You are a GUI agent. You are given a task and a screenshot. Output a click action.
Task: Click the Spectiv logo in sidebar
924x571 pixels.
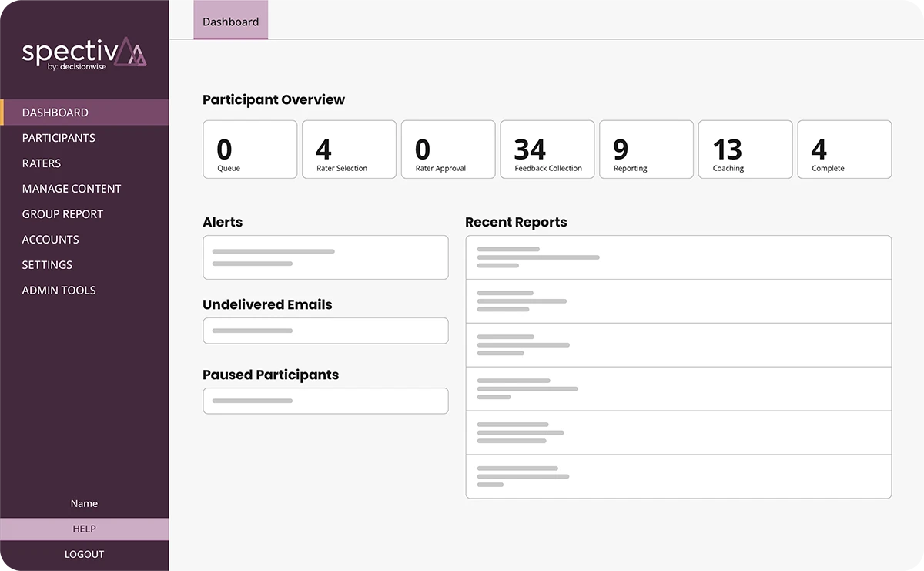pos(84,55)
